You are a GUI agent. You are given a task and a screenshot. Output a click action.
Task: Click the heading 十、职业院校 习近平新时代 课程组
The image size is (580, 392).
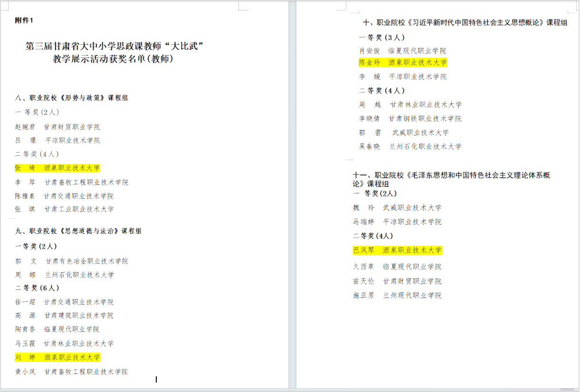pyautogui.click(x=465, y=22)
